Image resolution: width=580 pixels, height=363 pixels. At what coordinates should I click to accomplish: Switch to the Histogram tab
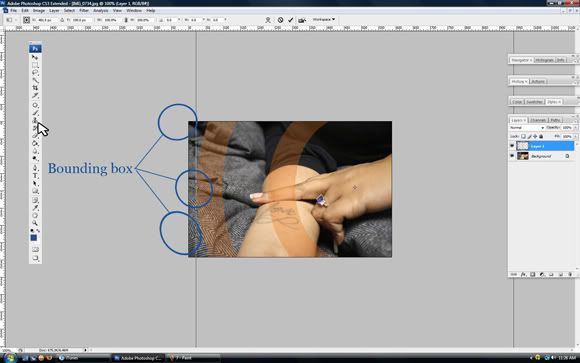(x=544, y=60)
